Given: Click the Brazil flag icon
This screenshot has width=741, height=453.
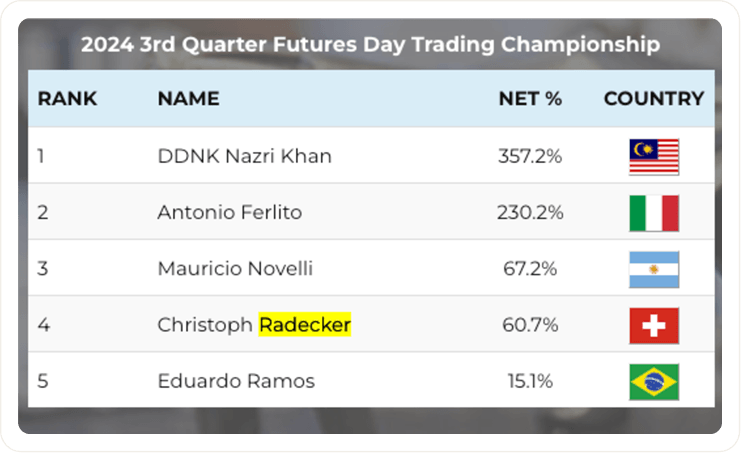Looking at the screenshot, I should coord(654,381).
